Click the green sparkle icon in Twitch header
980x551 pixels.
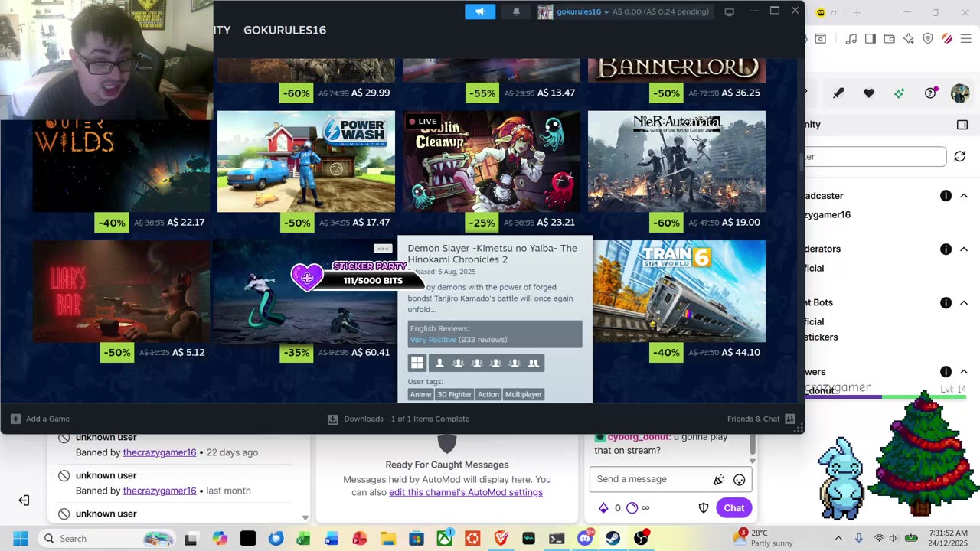pos(900,93)
